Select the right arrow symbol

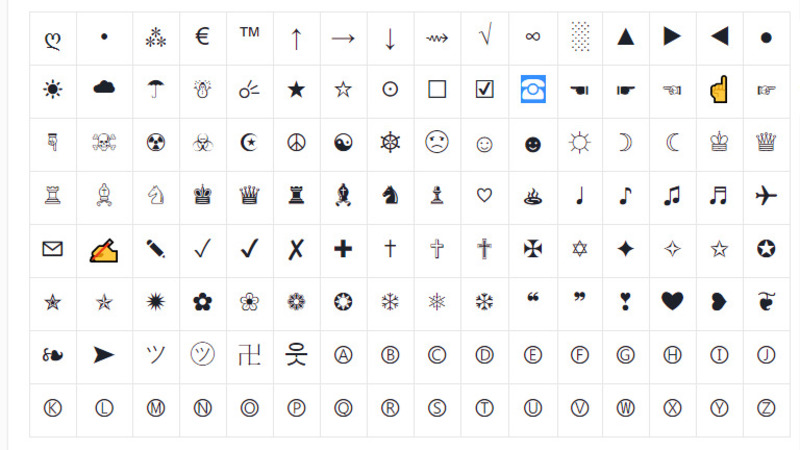[x=343, y=38]
